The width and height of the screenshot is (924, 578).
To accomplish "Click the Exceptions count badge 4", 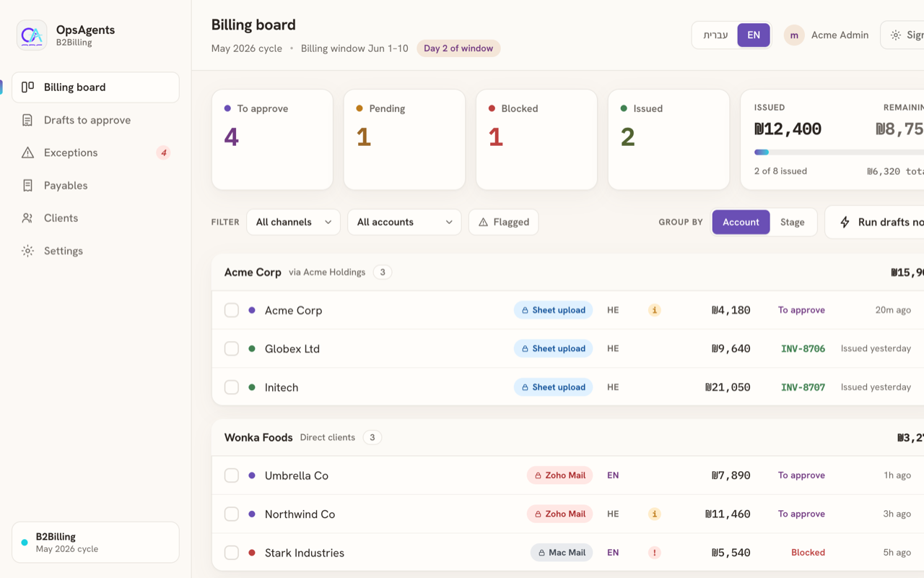I will pos(164,152).
